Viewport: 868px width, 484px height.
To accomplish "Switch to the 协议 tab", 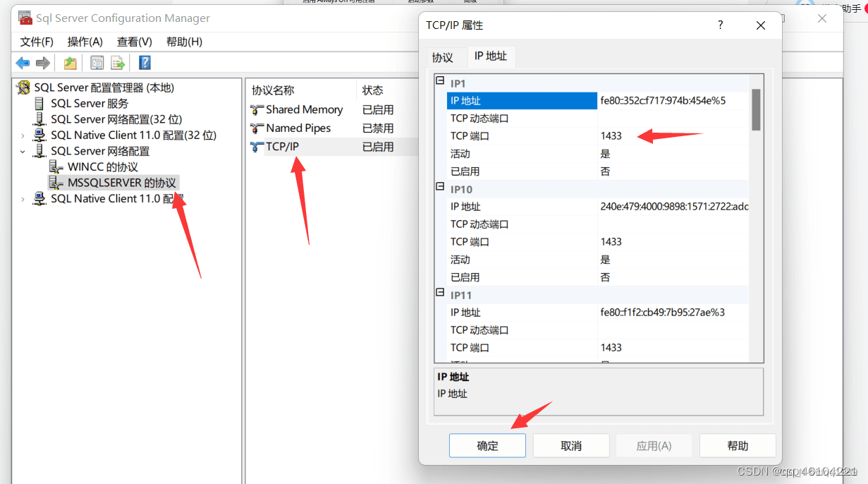I will point(443,58).
